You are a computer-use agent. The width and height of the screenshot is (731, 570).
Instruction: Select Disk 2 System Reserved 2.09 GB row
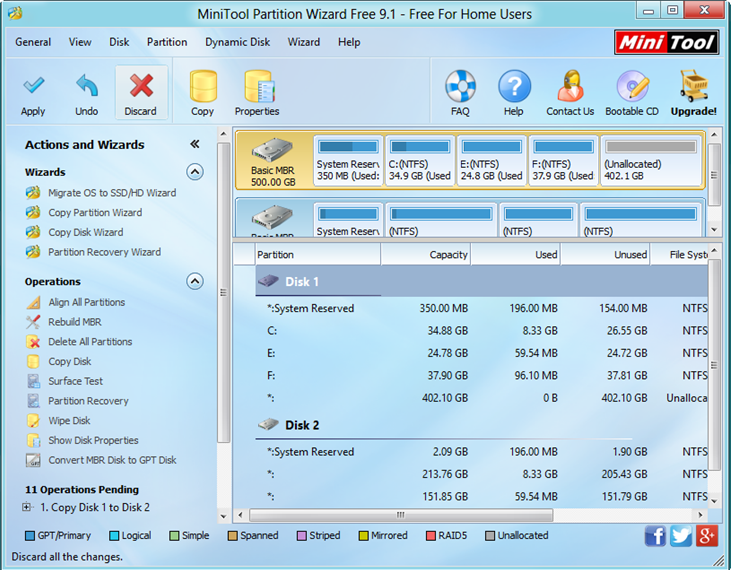coord(482,452)
